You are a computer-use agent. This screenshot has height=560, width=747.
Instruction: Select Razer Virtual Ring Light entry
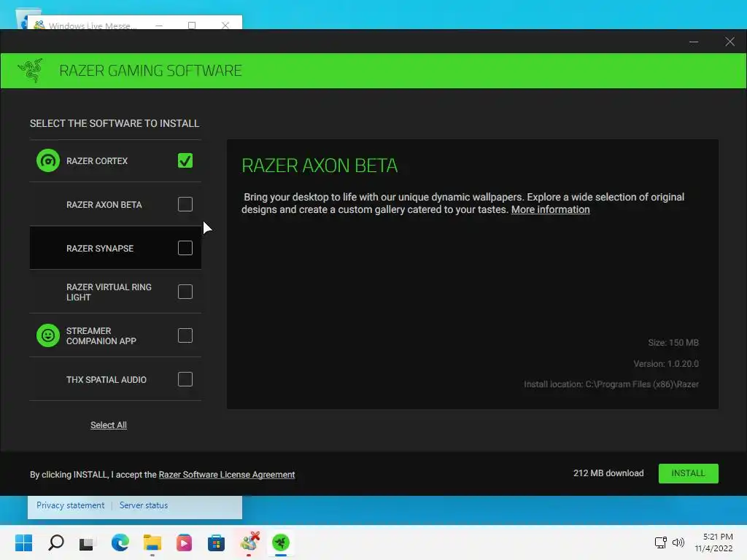(x=115, y=292)
